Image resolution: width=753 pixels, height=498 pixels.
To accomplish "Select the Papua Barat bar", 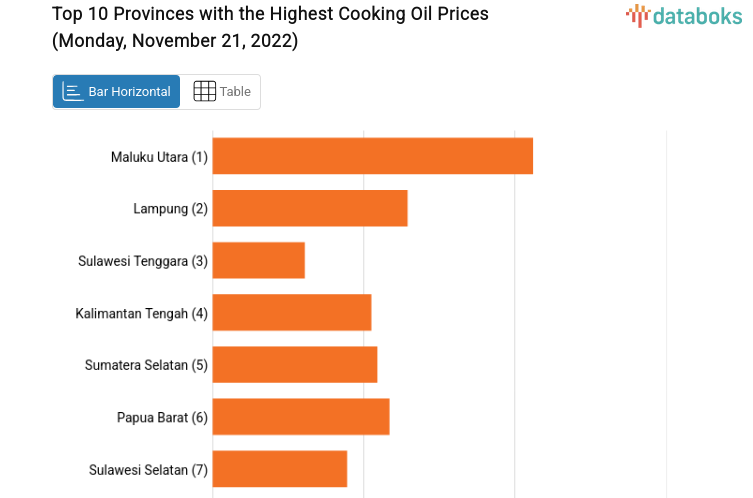I will (x=301, y=416).
